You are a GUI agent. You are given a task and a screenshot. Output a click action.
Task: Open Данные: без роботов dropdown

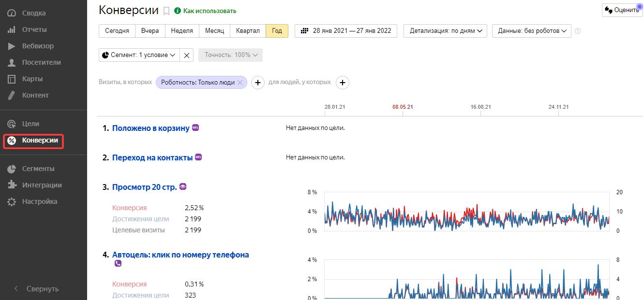(x=531, y=31)
